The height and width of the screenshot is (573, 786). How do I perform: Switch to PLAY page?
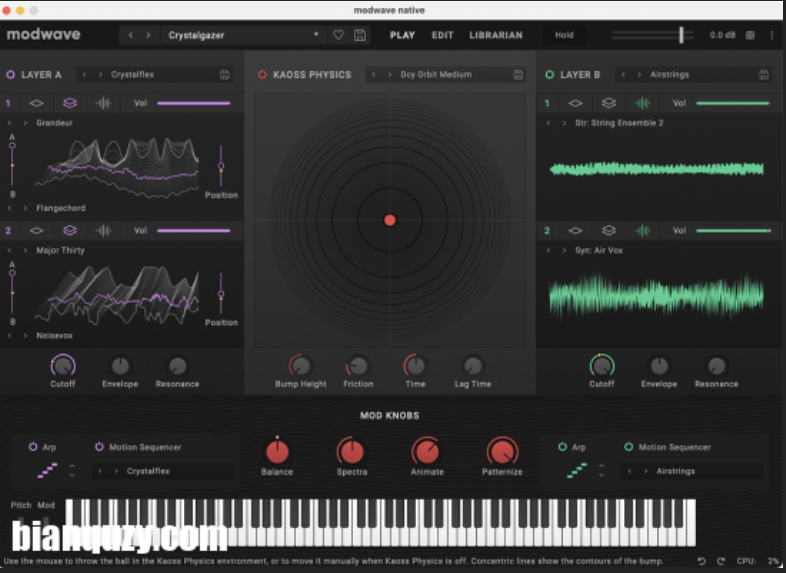(403, 35)
